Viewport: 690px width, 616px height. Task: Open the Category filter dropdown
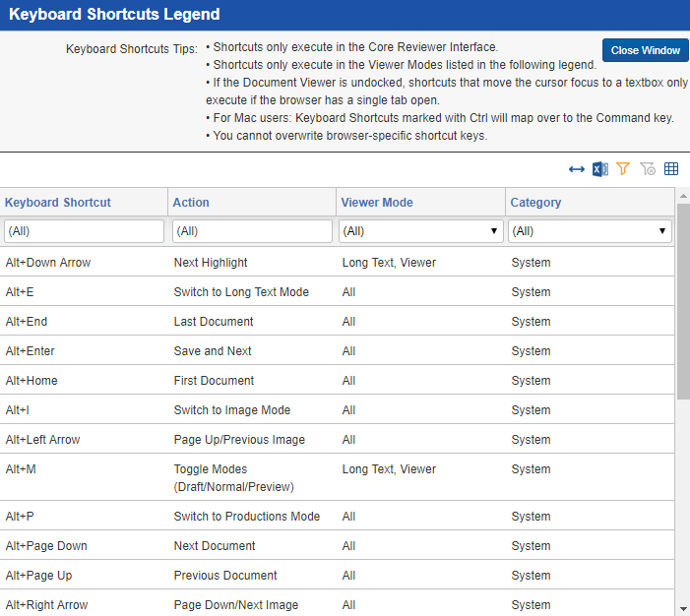coord(590,231)
